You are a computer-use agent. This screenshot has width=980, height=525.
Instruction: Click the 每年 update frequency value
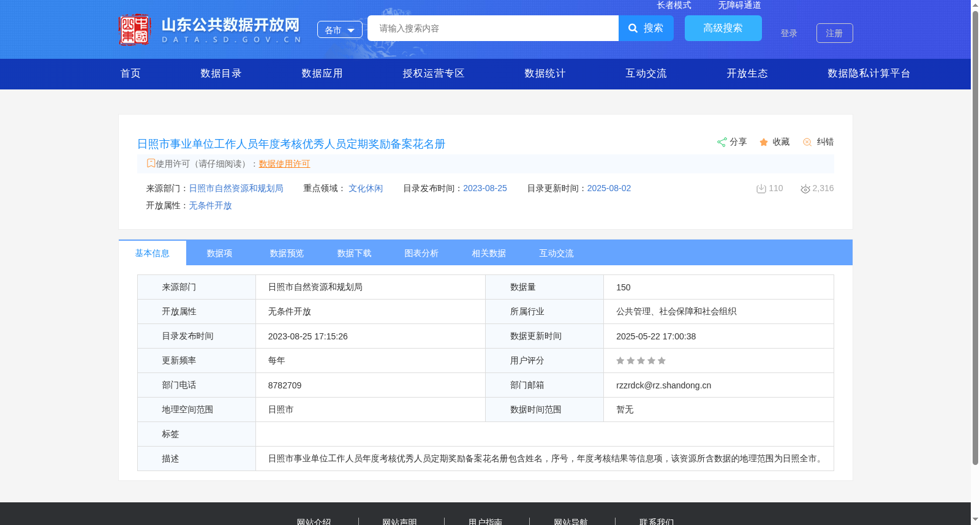[277, 361]
